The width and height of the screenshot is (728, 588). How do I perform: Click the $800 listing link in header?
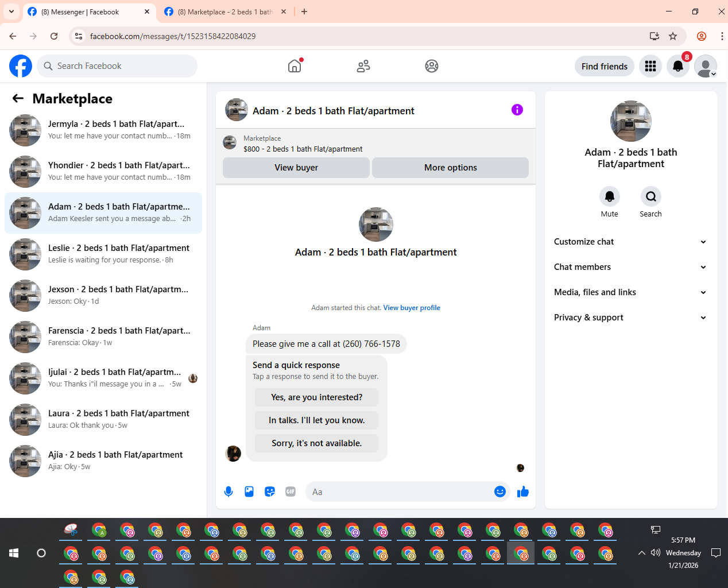tap(303, 149)
